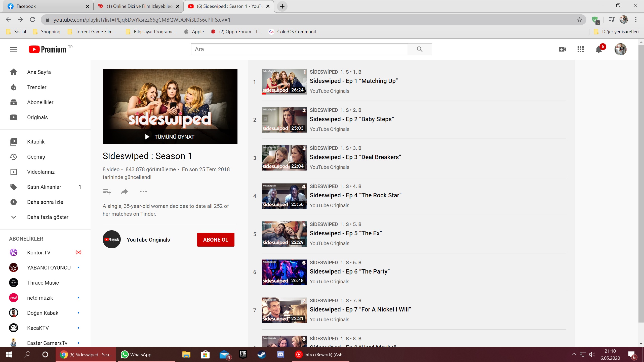Open Epic Games launcher from taskbar
The width and height of the screenshot is (644, 362).
243,354
